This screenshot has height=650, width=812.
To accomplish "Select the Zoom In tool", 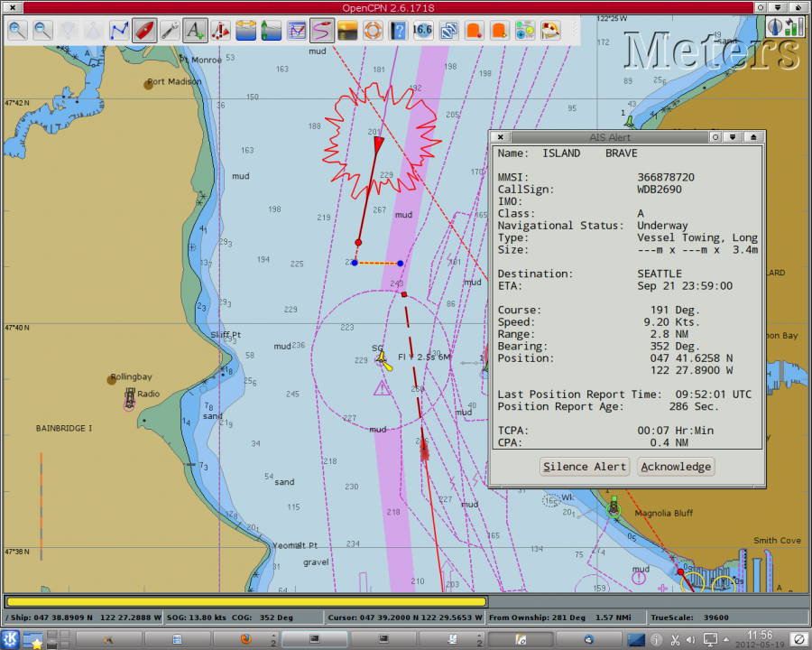I will (16, 30).
